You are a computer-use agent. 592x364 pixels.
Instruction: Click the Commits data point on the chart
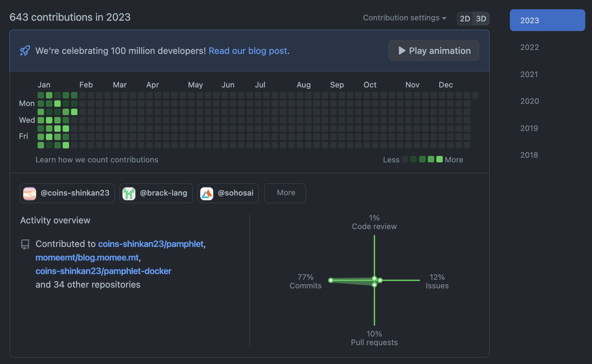331,280
